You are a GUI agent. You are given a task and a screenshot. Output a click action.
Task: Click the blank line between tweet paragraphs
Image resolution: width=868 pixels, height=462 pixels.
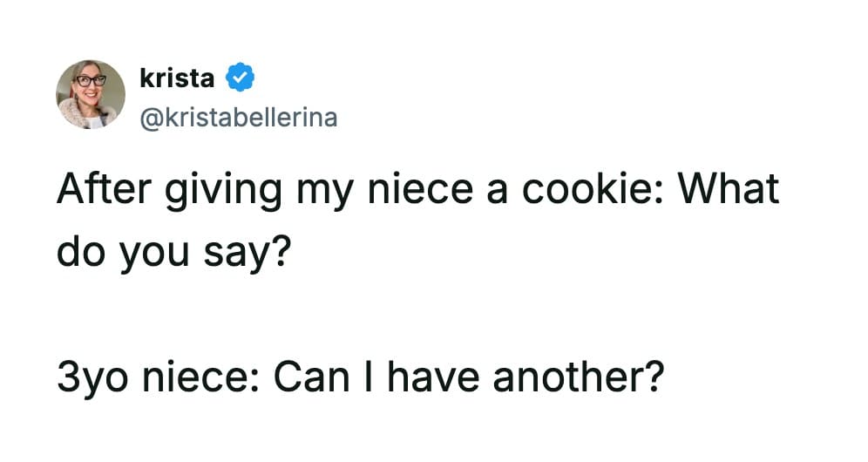tap(349, 314)
